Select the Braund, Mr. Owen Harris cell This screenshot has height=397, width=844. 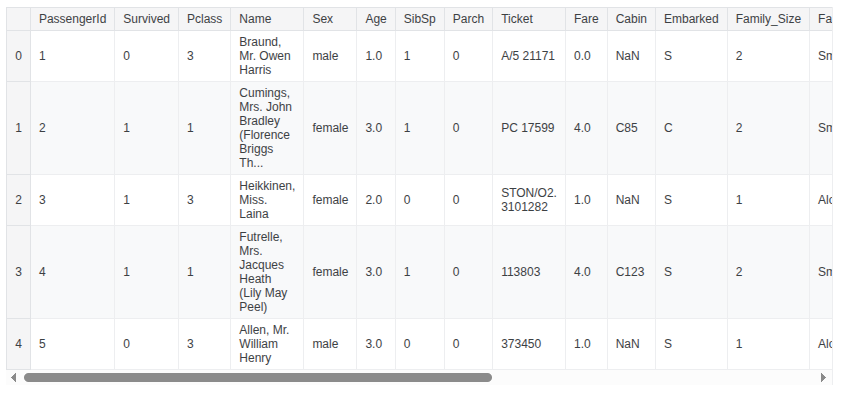point(267,56)
